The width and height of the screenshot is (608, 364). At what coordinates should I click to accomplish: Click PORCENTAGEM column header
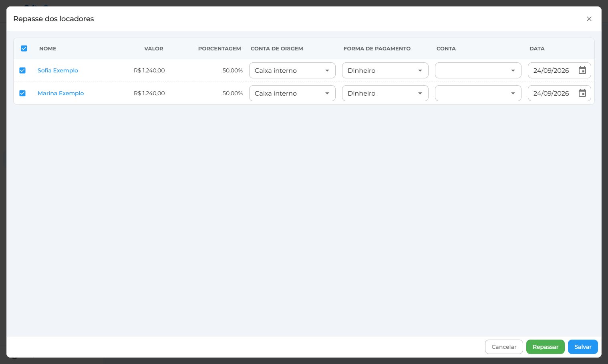click(219, 48)
